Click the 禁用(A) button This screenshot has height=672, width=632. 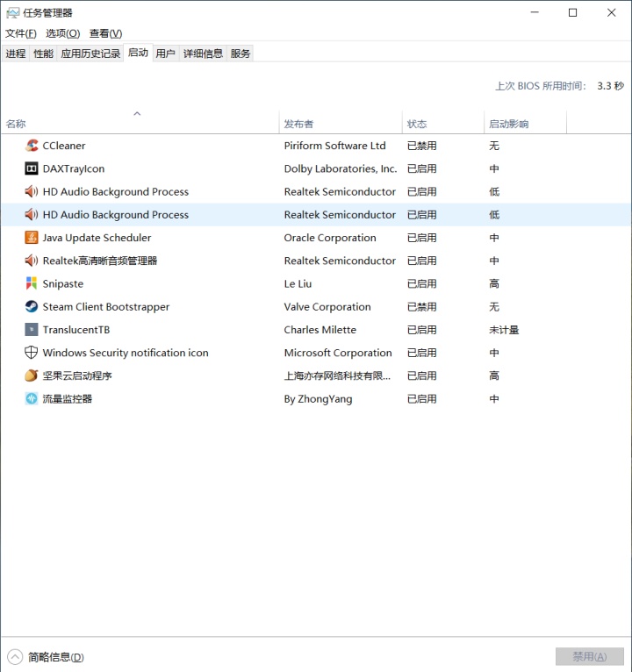pos(590,656)
